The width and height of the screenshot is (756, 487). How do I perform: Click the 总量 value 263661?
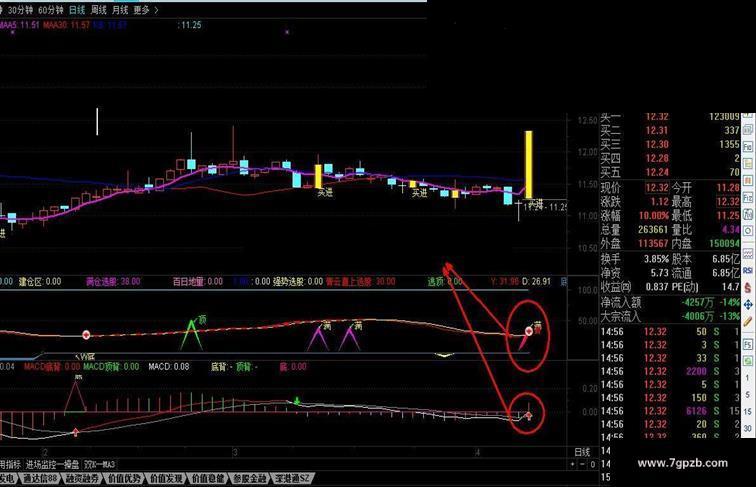click(653, 230)
